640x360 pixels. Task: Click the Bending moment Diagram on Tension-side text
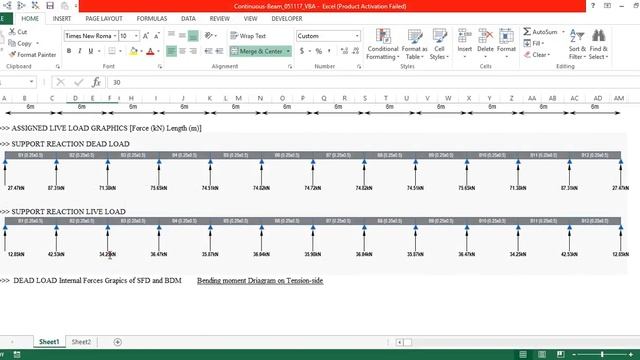pos(260,281)
